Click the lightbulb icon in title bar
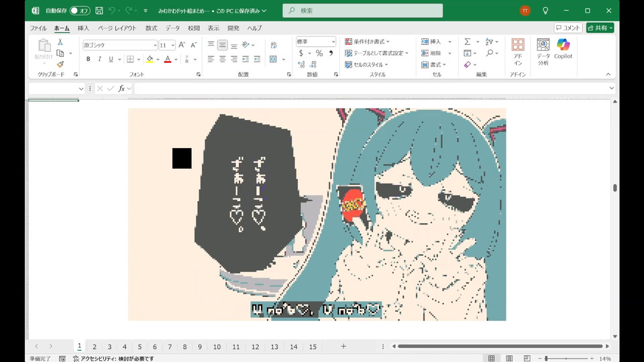Viewport: 644px width, 362px height. click(545, 11)
